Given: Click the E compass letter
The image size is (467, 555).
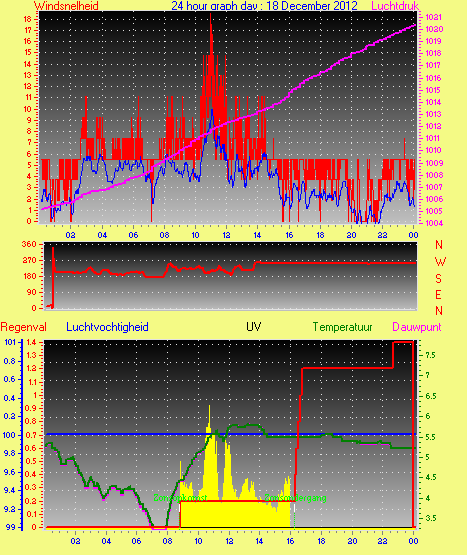Looking at the screenshot, I should (438, 294).
